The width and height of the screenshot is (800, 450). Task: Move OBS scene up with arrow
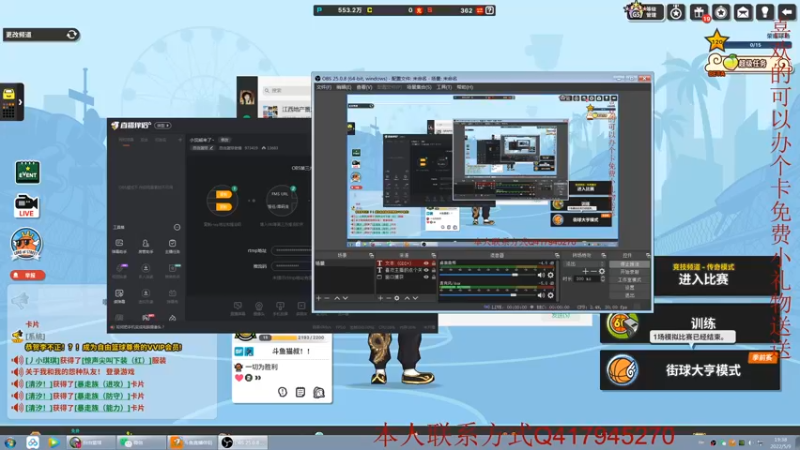(x=337, y=298)
